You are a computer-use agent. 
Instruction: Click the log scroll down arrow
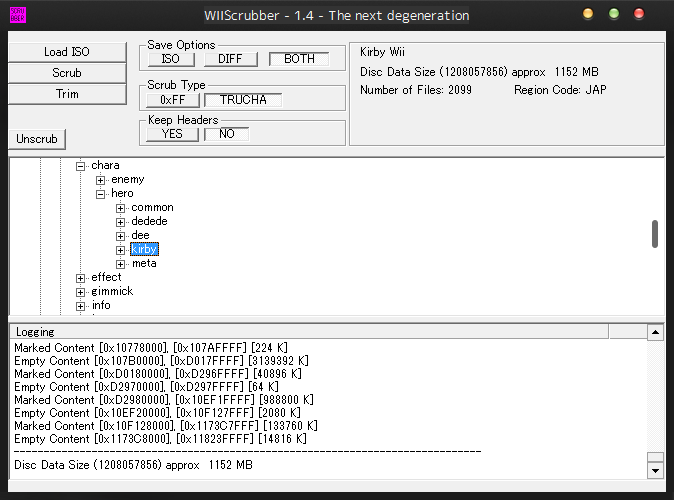655,470
